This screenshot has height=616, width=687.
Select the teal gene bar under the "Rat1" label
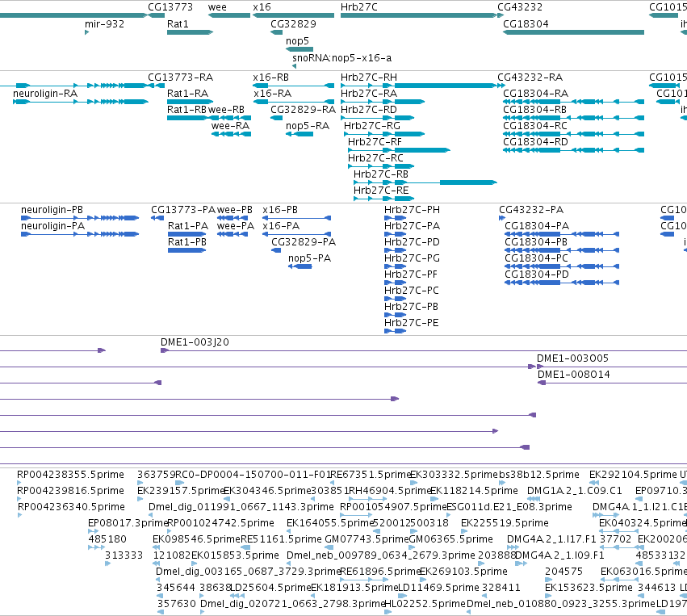(x=191, y=32)
